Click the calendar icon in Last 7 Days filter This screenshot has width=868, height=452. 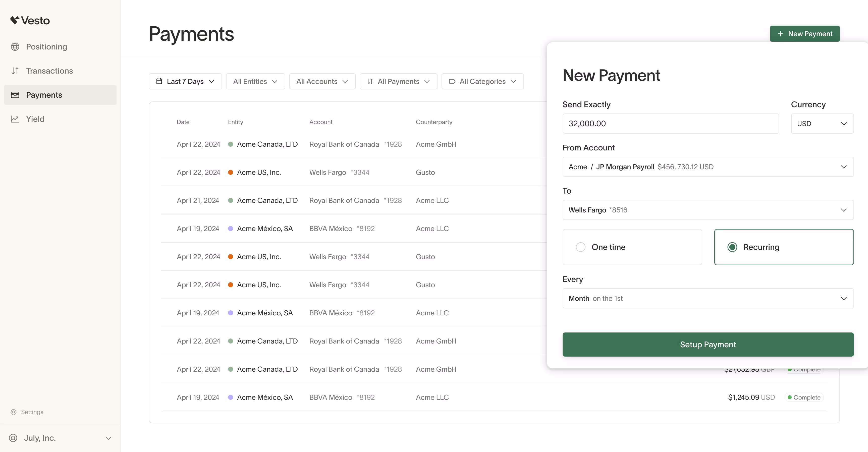pyautogui.click(x=159, y=81)
